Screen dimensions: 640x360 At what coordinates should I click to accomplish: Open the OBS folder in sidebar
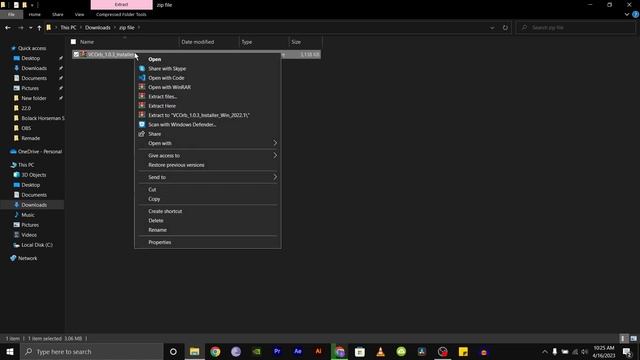[x=26, y=128]
